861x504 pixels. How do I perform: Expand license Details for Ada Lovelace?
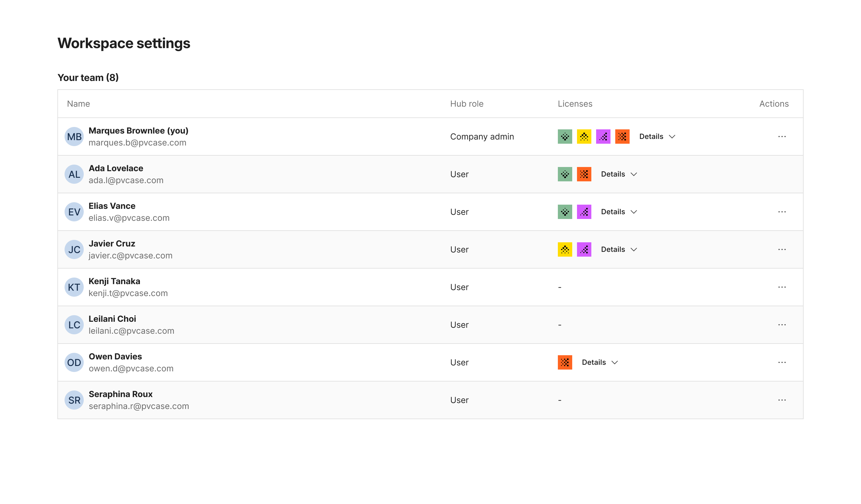pos(619,174)
